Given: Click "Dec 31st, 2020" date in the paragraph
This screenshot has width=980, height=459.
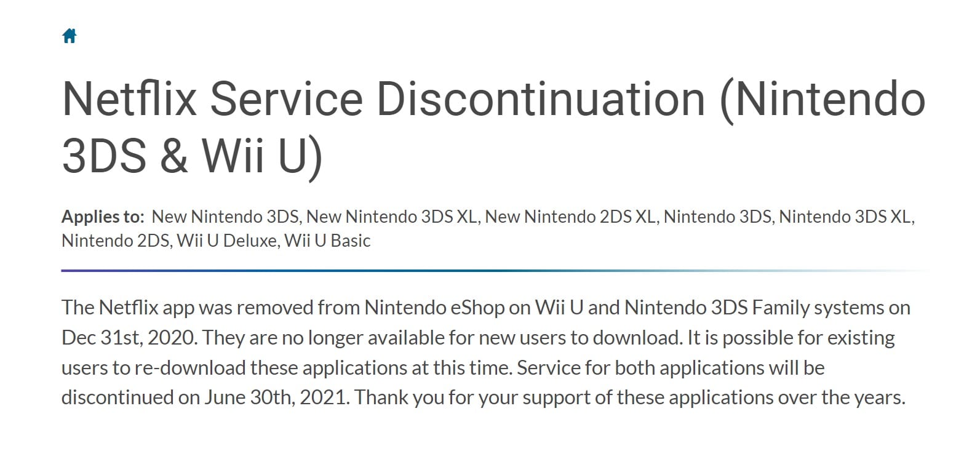Looking at the screenshot, I should [x=128, y=338].
